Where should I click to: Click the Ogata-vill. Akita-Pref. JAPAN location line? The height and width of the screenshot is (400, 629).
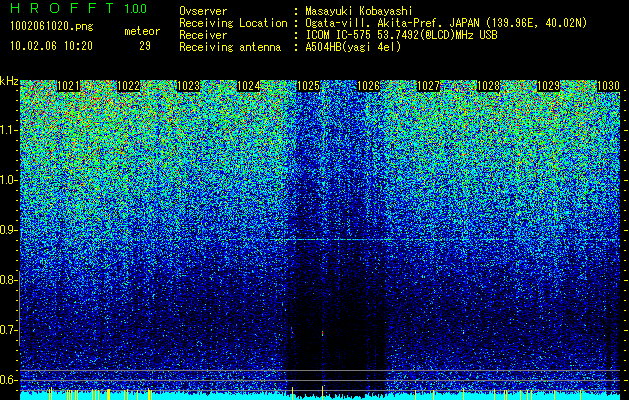tap(446, 23)
